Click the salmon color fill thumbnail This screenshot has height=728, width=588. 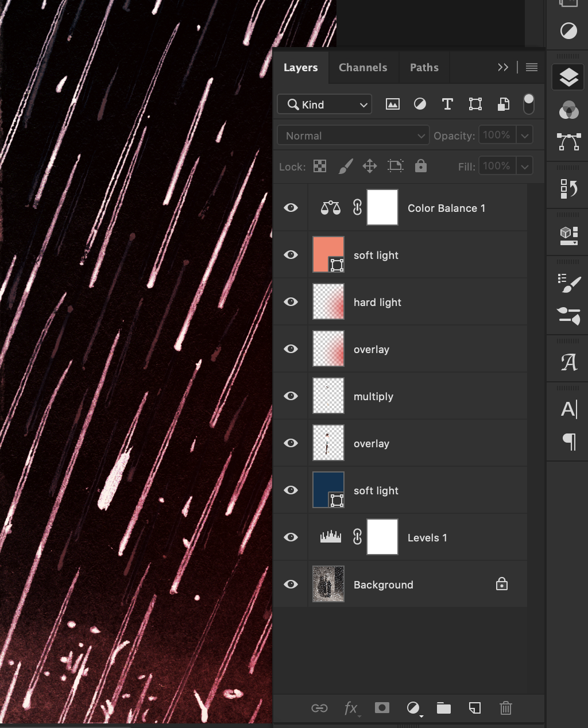[328, 254]
